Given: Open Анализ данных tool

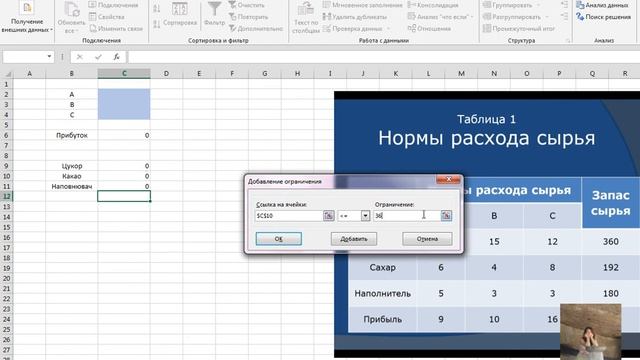Looking at the screenshot, I should tap(602, 5).
